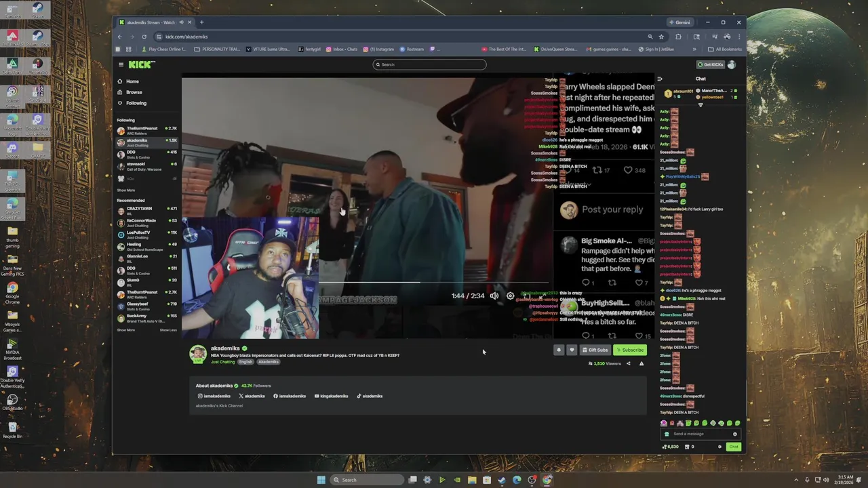
Task: Open the Browse sidebar item
Action: click(x=130, y=92)
